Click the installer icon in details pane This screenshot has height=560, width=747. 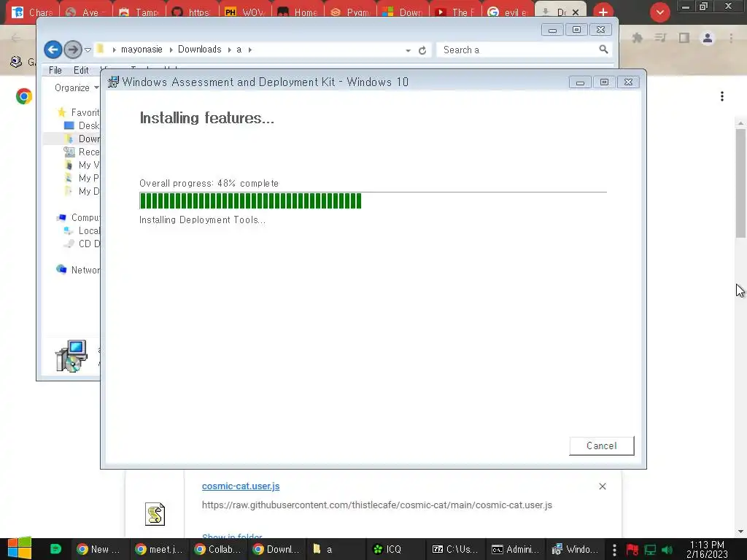[x=71, y=356]
